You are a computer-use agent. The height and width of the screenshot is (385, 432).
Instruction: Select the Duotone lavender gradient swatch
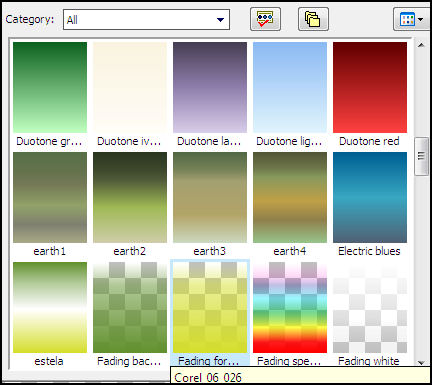click(210, 87)
